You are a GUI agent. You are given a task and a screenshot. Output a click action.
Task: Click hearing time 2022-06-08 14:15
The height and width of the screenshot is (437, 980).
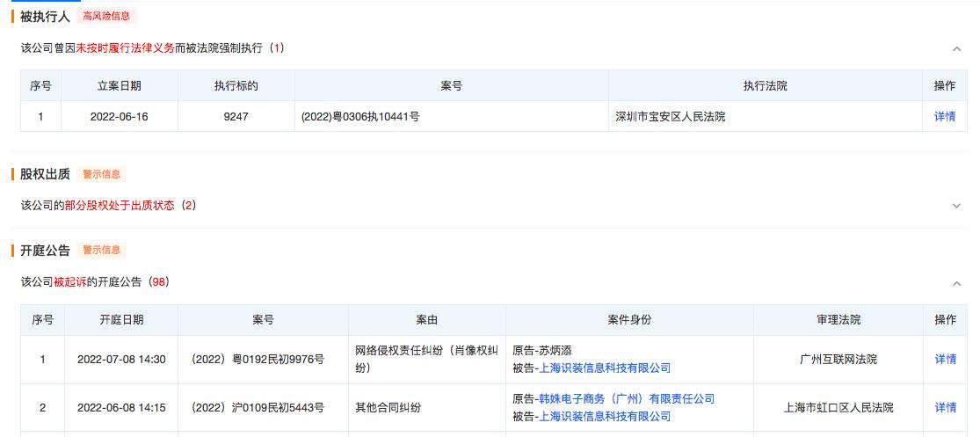click(121, 408)
